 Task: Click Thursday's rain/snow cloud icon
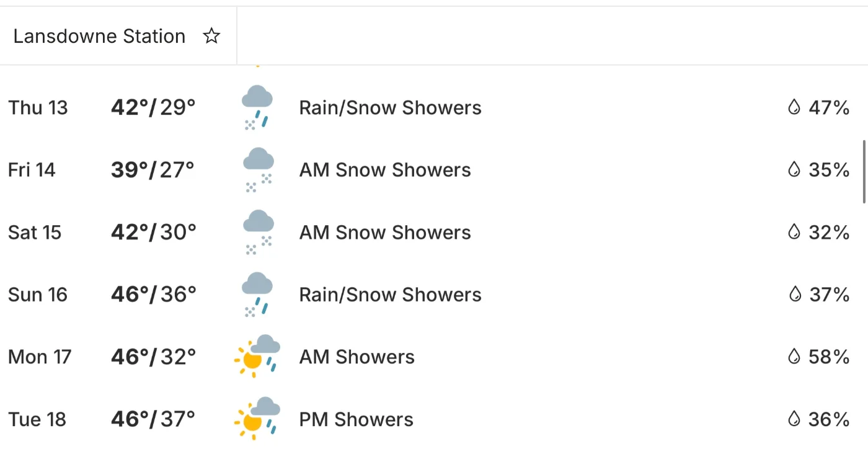click(257, 107)
